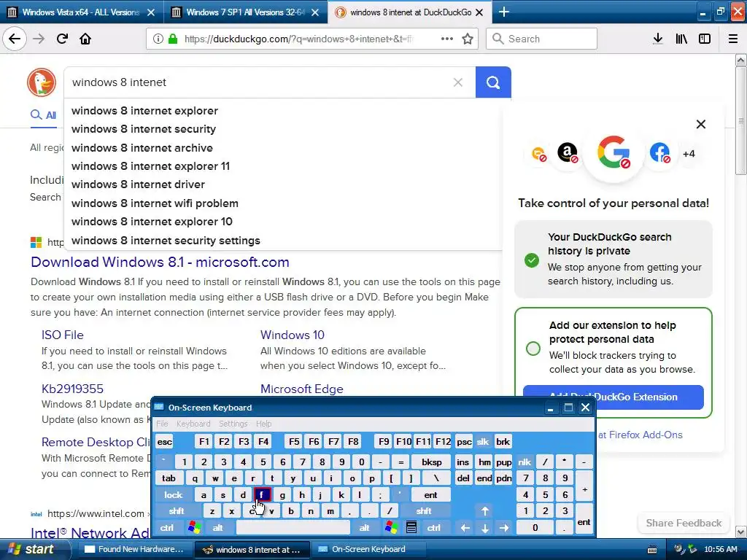747x560 pixels.
Task: Open On-Screen Keyboard Keyboard menu
Action: 193,424
